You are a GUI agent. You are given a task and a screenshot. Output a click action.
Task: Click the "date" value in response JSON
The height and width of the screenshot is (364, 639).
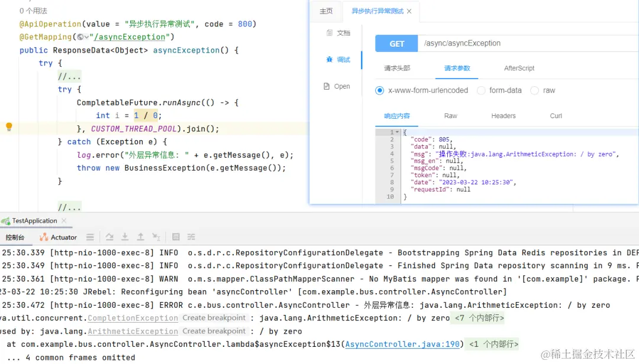tap(475, 182)
